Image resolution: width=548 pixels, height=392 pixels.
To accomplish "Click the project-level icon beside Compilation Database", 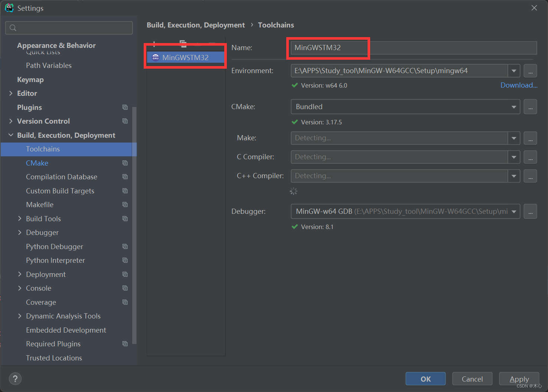I will [x=125, y=177].
